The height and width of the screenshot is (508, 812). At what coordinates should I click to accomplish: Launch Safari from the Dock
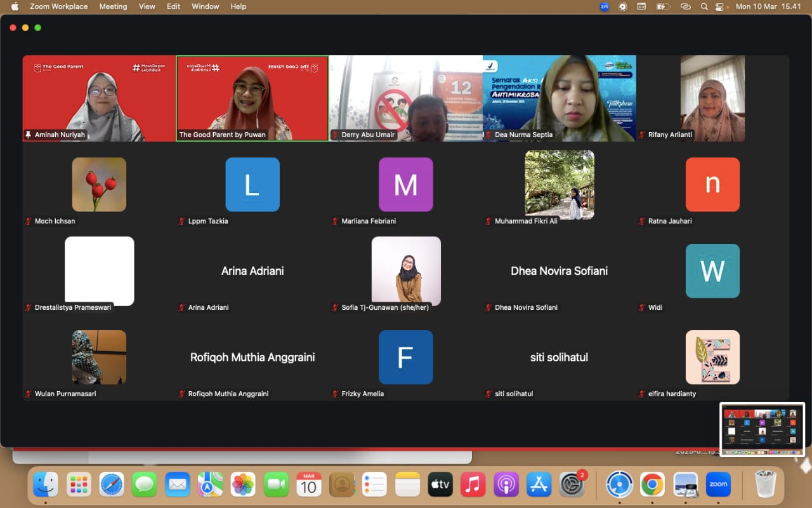pyautogui.click(x=112, y=485)
